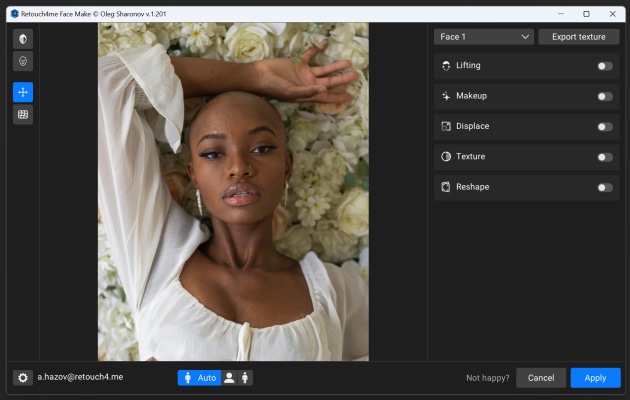Expand the Texture section row

point(510,157)
